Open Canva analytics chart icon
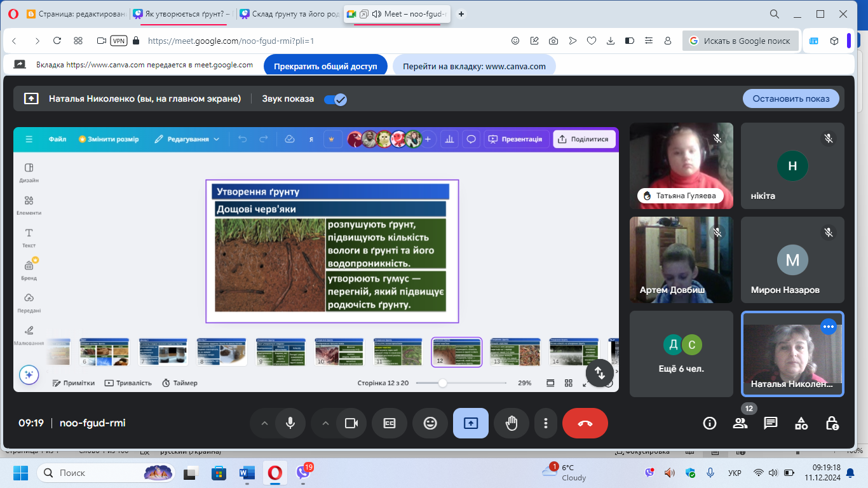This screenshot has width=868, height=488. [450, 139]
